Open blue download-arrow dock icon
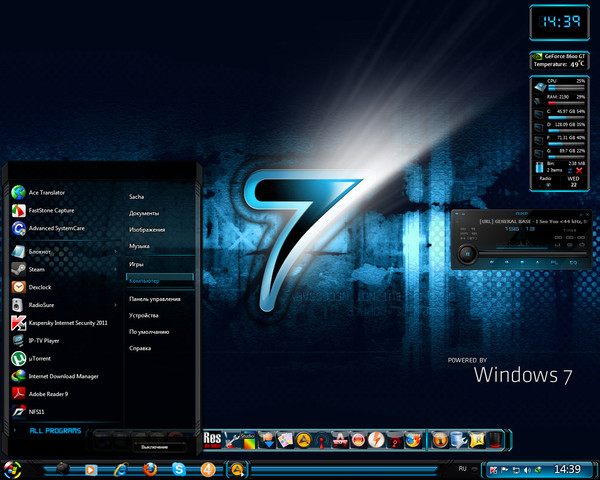The width and height of the screenshot is (600, 480). click(267, 440)
